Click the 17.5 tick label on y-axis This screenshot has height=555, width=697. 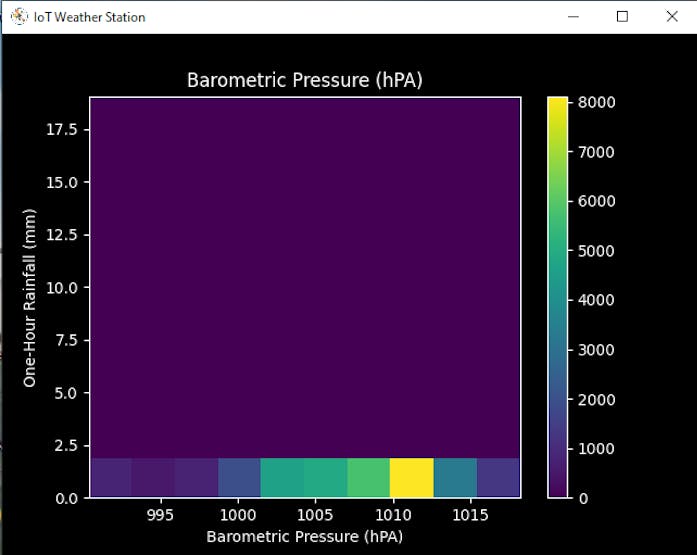coord(60,129)
